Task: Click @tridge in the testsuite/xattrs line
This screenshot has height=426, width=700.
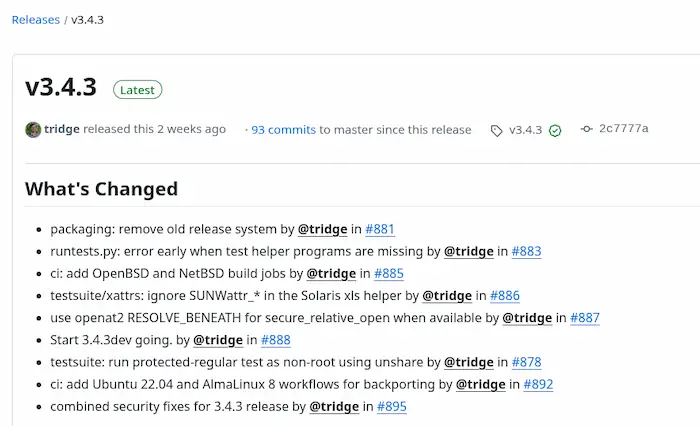Action: pos(447,296)
